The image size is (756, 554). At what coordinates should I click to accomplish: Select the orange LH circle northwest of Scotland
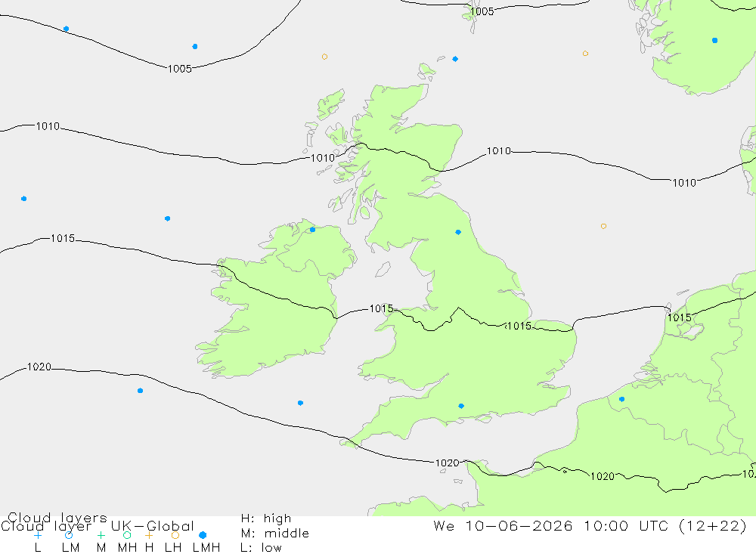coord(324,57)
